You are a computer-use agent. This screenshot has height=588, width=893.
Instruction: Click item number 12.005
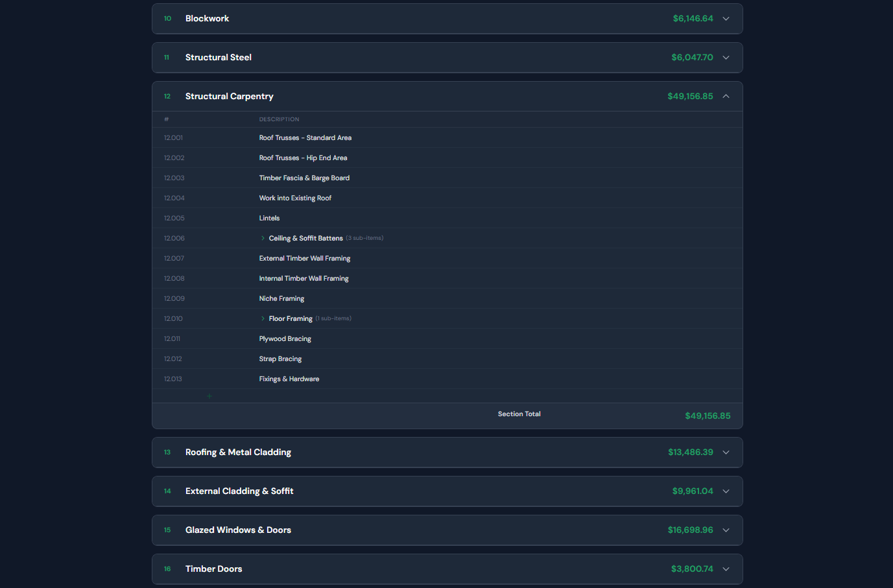[174, 218]
